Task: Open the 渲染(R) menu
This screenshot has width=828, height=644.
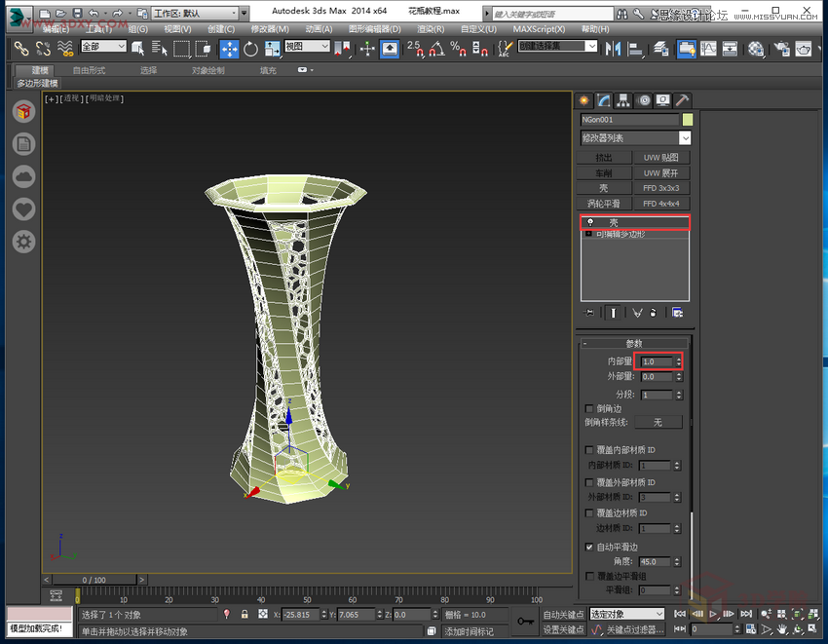Action: click(x=431, y=29)
